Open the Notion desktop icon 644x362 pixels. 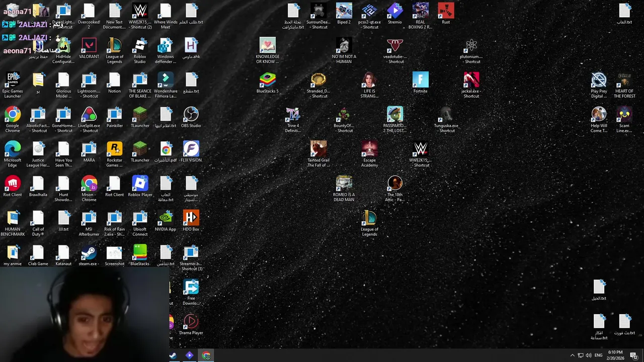(114, 82)
